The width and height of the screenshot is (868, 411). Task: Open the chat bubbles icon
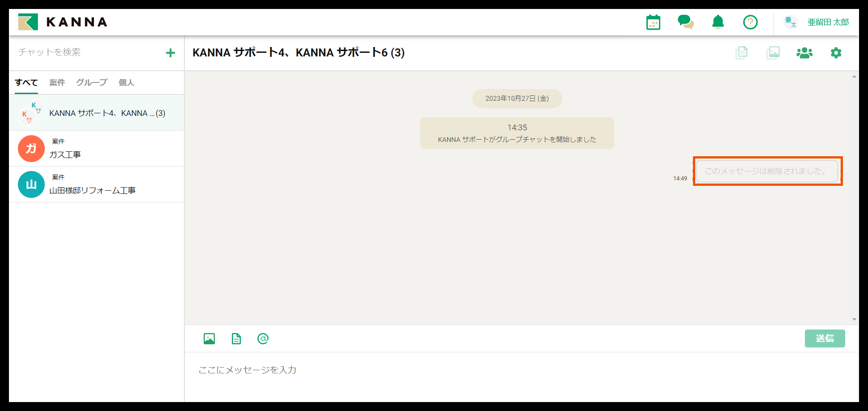(x=685, y=22)
